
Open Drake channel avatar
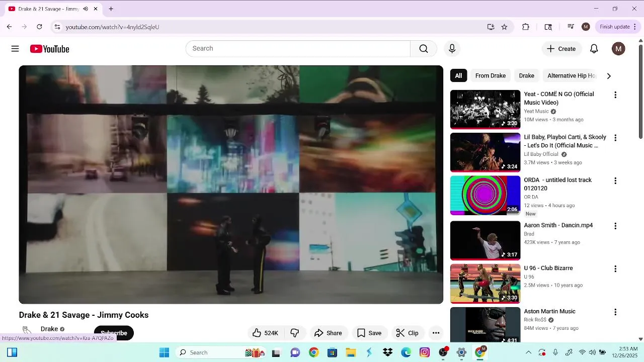[x=27, y=332]
